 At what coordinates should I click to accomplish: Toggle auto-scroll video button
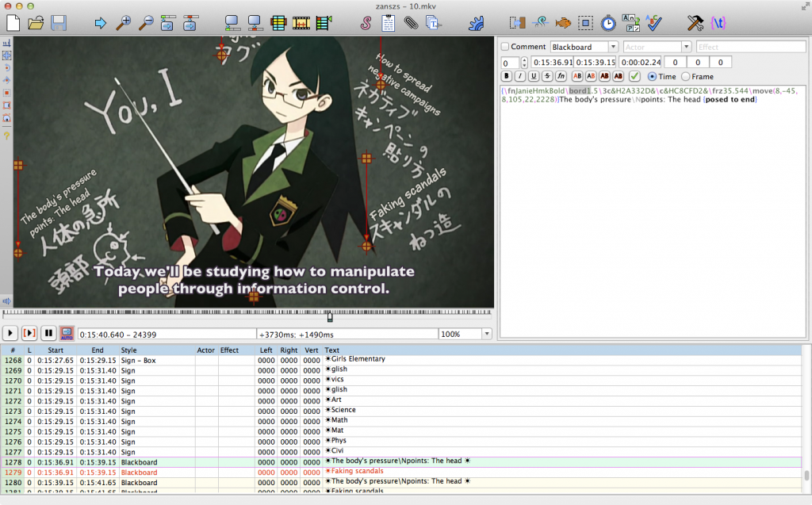(67, 333)
